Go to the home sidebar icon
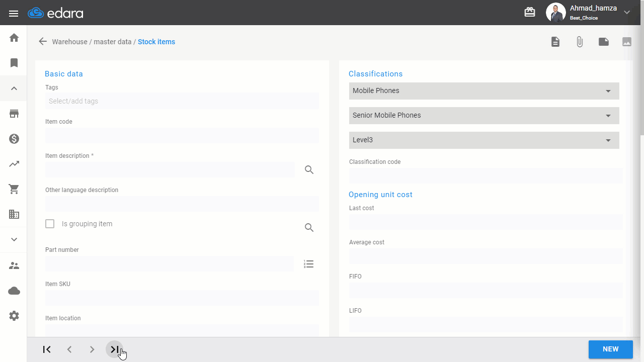 pyautogui.click(x=14, y=38)
